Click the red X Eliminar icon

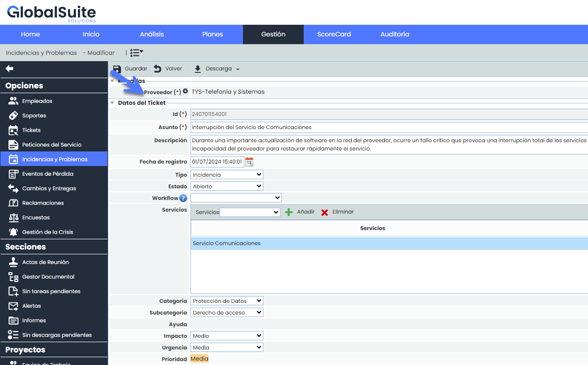pyautogui.click(x=325, y=212)
